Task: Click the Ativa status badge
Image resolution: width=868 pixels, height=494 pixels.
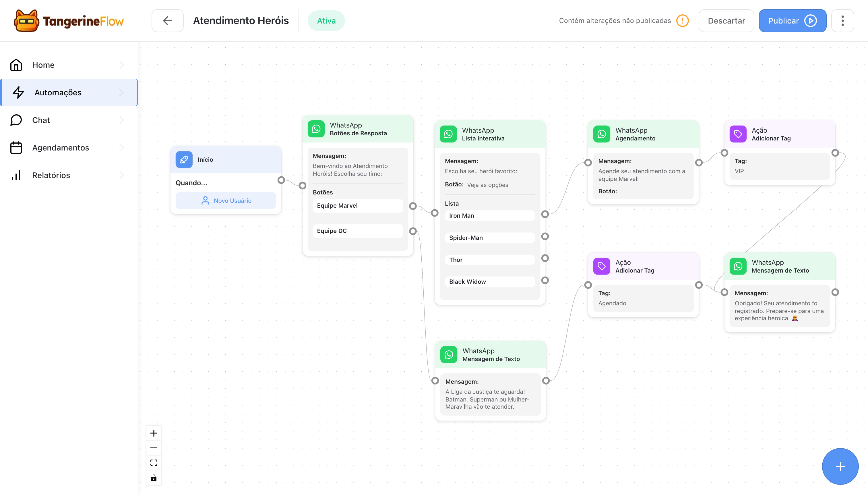Action: point(326,21)
